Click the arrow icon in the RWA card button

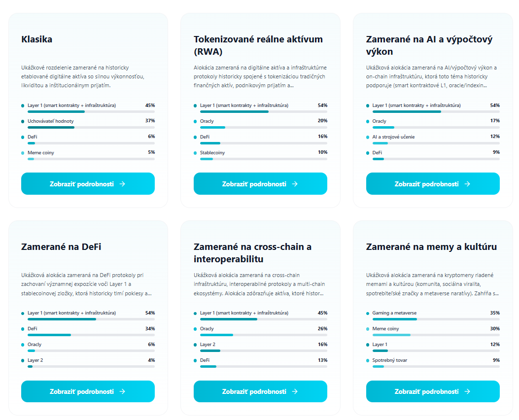tap(295, 184)
